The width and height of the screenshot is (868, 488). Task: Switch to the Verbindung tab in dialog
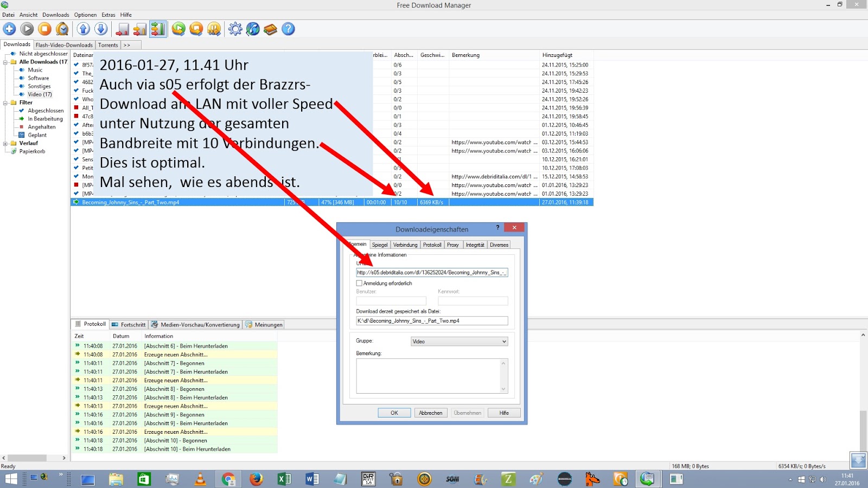405,245
